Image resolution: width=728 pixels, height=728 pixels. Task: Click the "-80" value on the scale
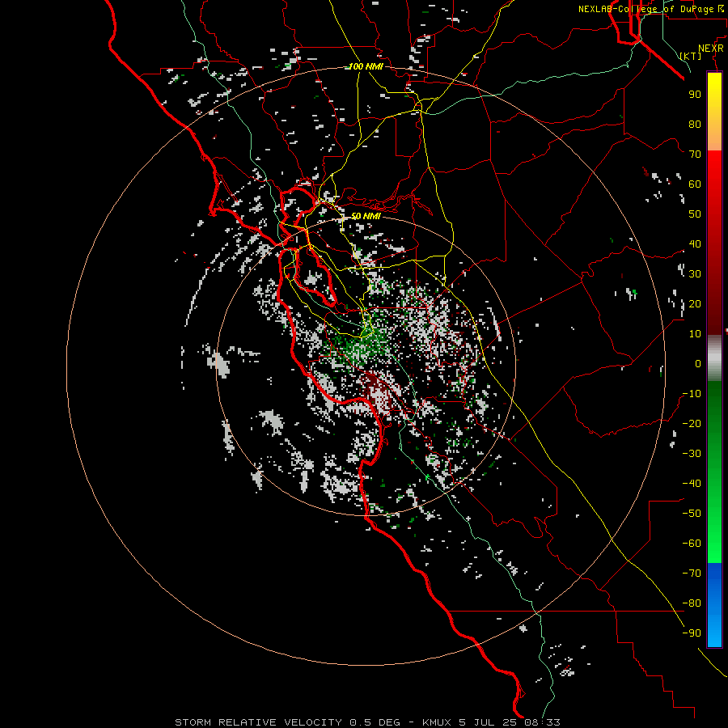click(692, 603)
